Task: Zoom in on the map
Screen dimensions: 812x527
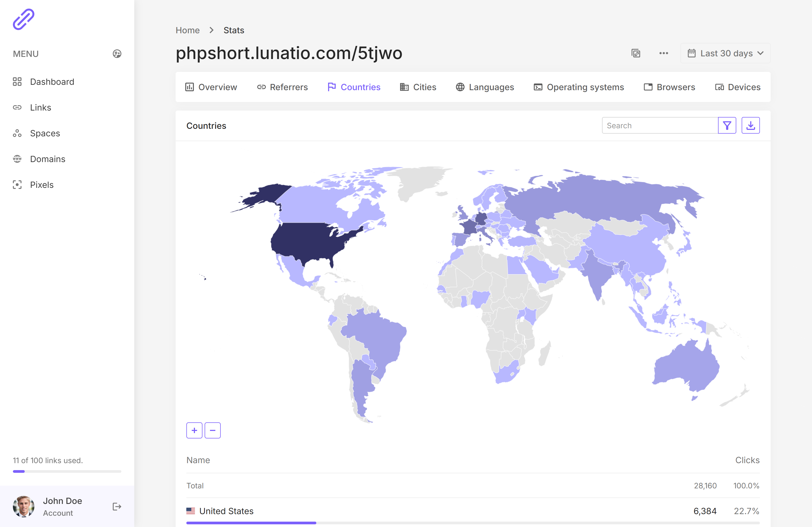Action: 194,430
